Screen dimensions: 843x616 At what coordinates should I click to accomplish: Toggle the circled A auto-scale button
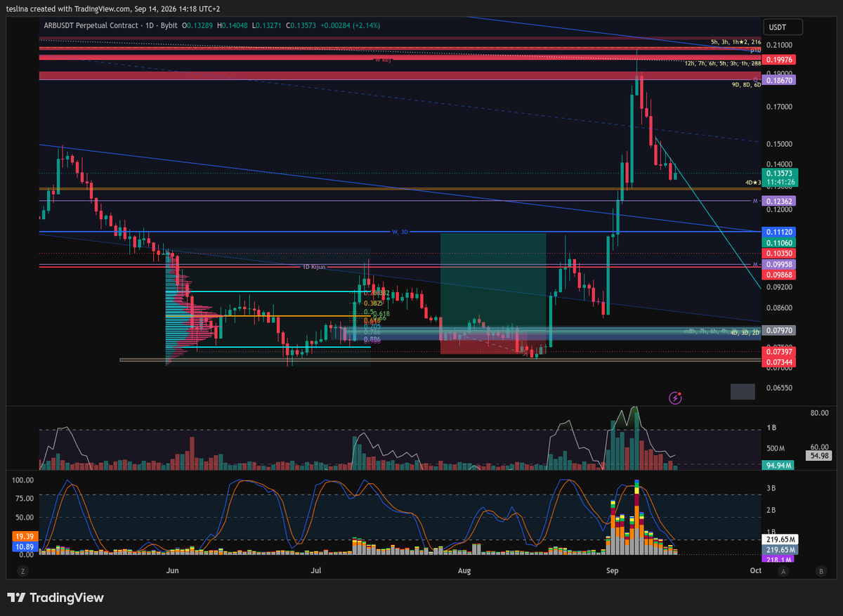pos(783,571)
